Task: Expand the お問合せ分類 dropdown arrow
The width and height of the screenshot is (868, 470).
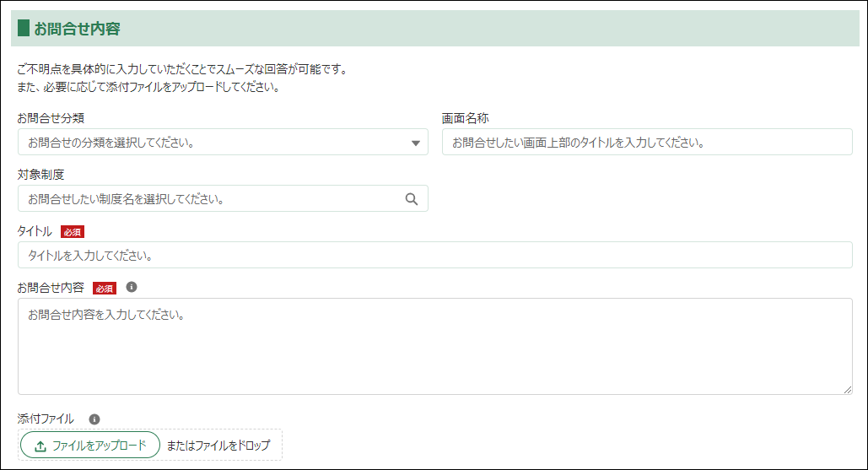Action: [415, 143]
